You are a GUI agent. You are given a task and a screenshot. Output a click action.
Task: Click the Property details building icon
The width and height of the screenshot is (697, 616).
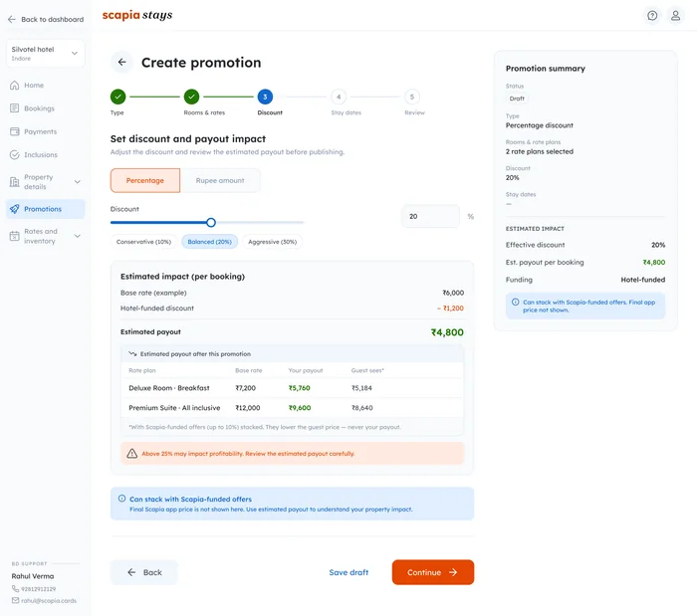click(x=15, y=182)
